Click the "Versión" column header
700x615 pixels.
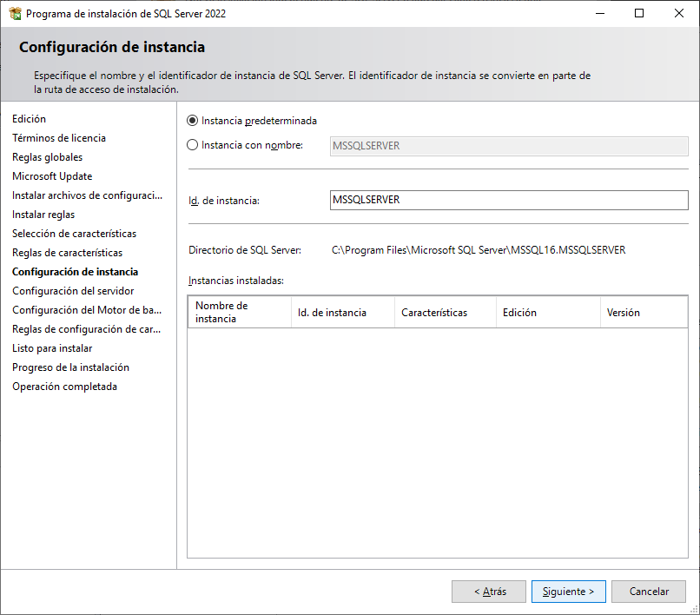625,311
